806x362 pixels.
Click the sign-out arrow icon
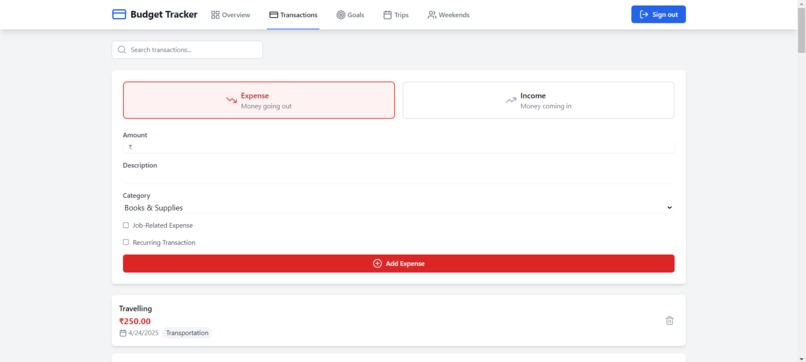point(644,14)
